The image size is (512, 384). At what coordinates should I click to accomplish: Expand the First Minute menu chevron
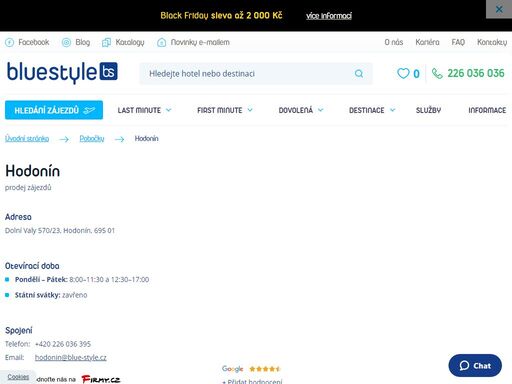(x=250, y=110)
